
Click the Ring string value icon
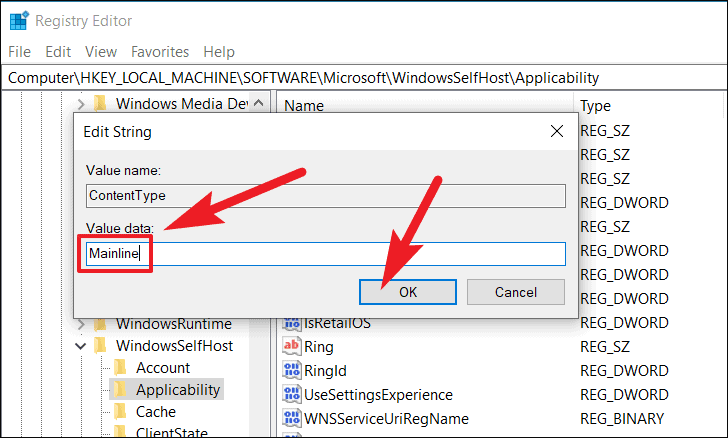(292, 346)
